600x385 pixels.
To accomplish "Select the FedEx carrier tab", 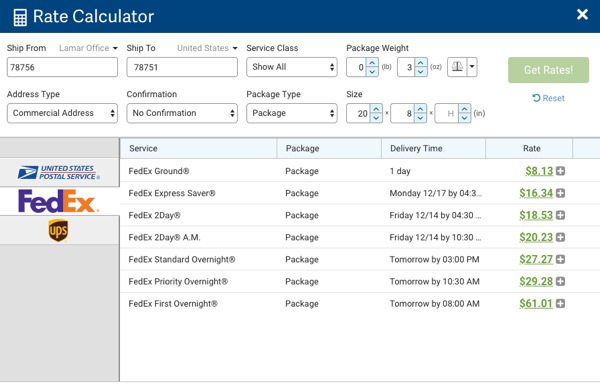I will point(59,201).
